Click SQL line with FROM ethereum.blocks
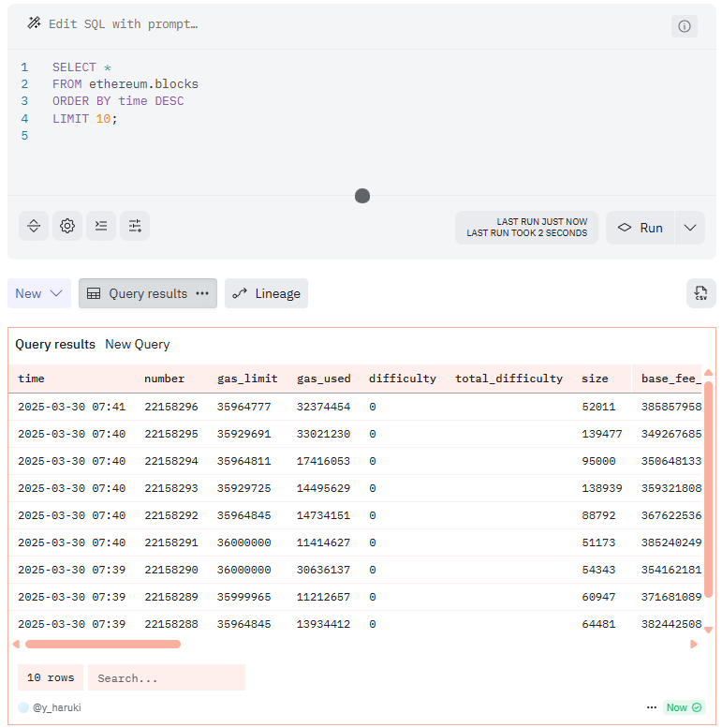This screenshot has width=722, height=728. (125, 84)
